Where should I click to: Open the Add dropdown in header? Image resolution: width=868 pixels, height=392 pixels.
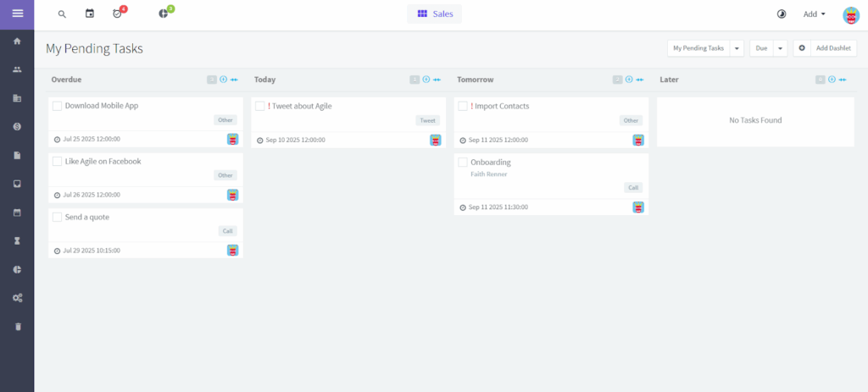tap(814, 14)
